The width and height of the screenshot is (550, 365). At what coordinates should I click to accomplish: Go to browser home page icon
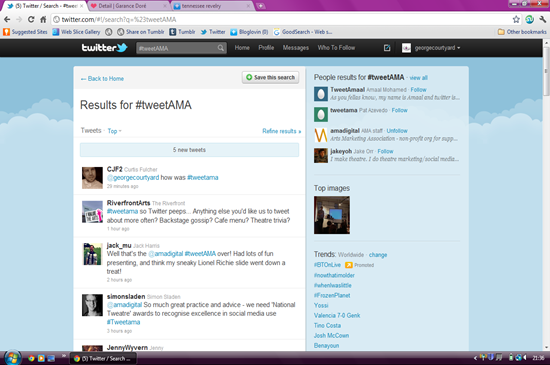(43, 19)
